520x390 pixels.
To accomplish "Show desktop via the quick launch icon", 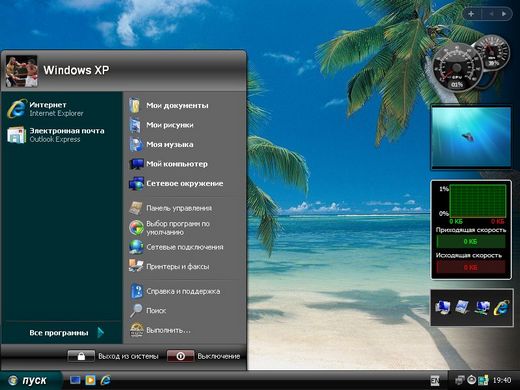I will pos(75,380).
